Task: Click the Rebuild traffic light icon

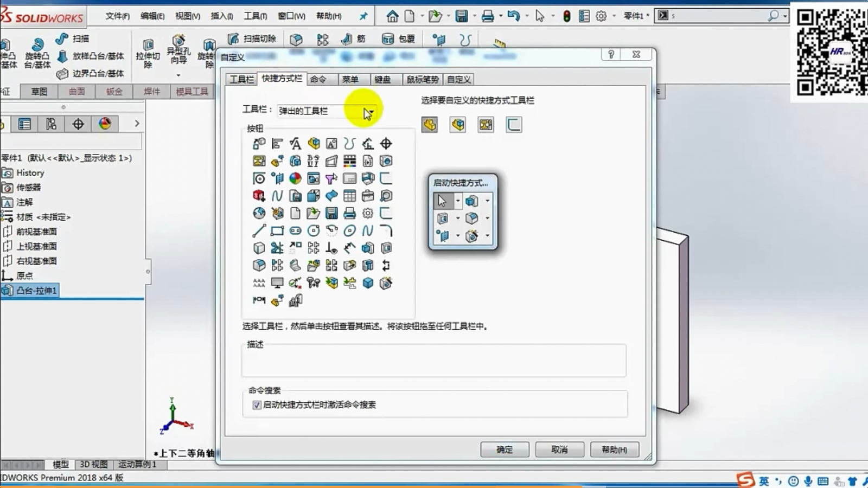Action: (x=566, y=16)
